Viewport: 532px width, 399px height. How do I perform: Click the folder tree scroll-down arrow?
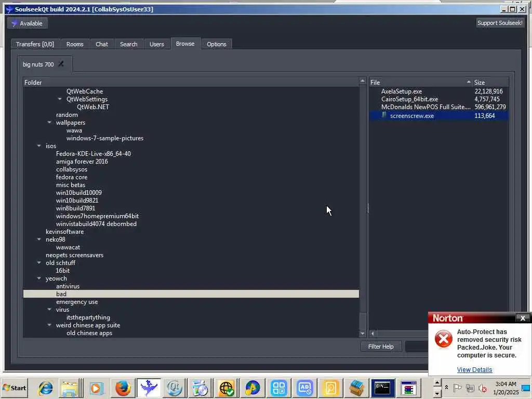(x=362, y=334)
